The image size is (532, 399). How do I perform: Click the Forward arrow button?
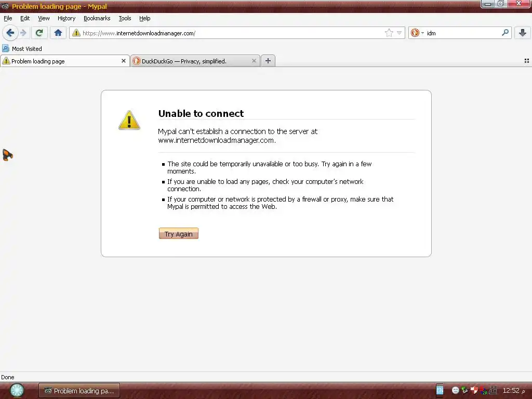(23, 33)
